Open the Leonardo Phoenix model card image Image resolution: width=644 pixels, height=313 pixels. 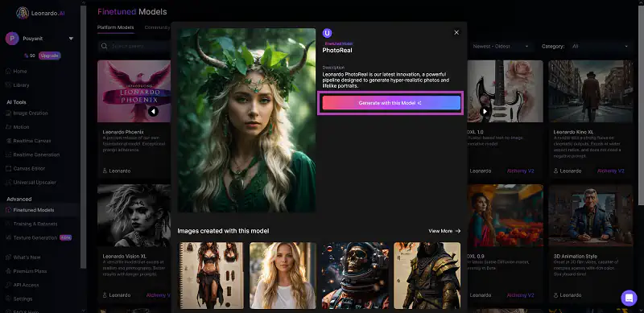134,91
